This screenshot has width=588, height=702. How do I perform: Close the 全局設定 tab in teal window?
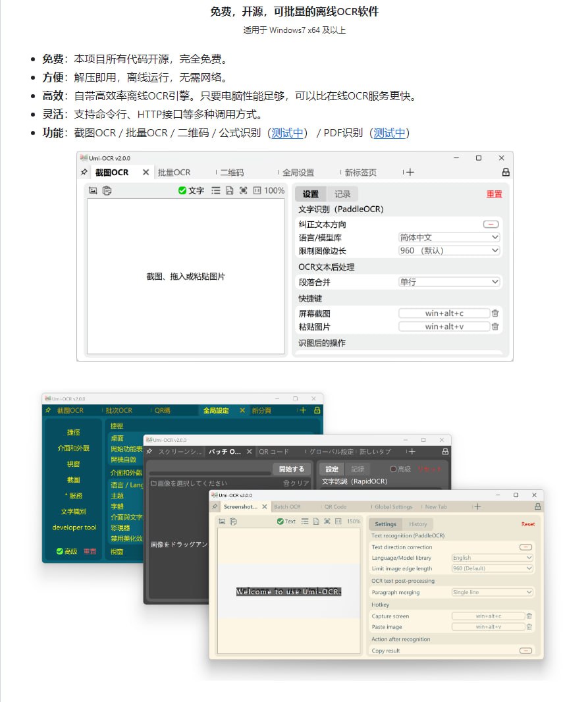[x=242, y=410]
